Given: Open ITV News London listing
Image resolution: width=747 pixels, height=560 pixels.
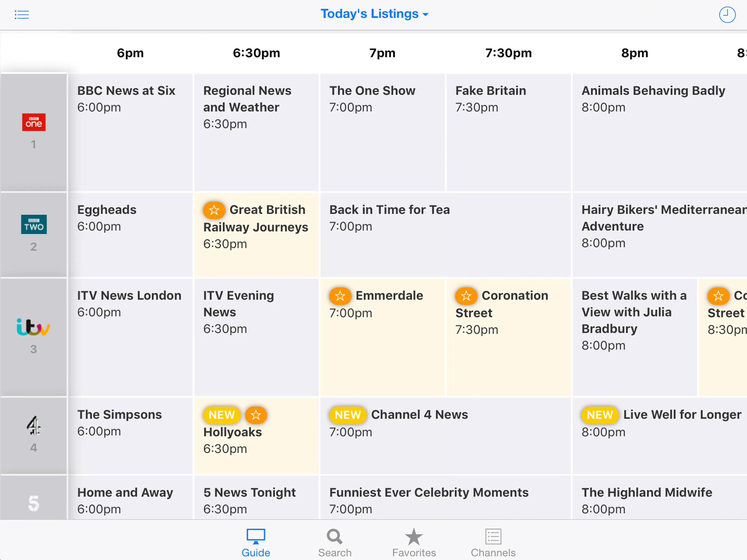Looking at the screenshot, I should (x=131, y=337).
